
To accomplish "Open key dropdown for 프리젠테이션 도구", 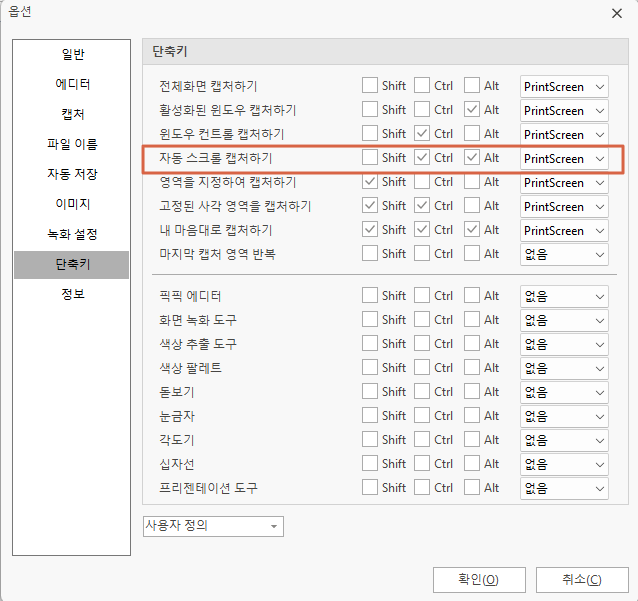I will [x=564, y=489].
